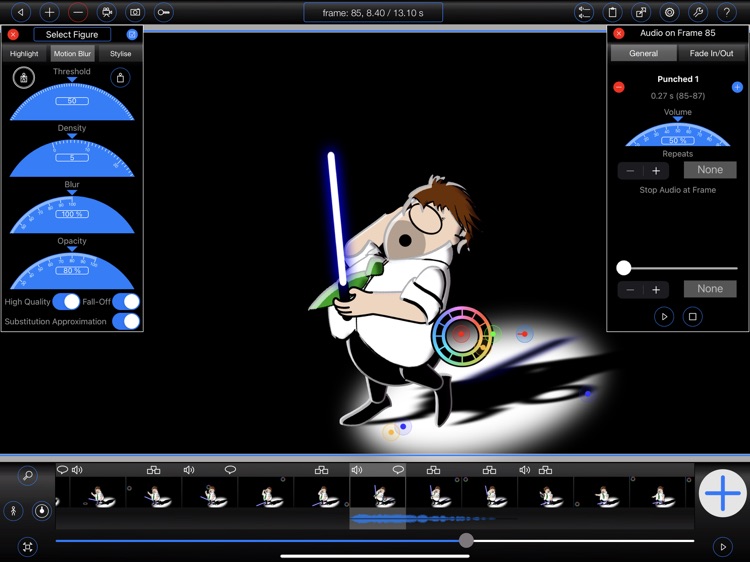Close the Motion Blur figure panel
Image resolution: width=750 pixels, height=562 pixels.
[x=13, y=34]
